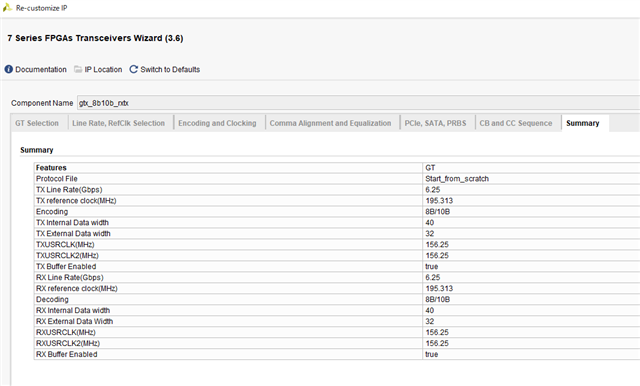Open IP Location

point(103,69)
